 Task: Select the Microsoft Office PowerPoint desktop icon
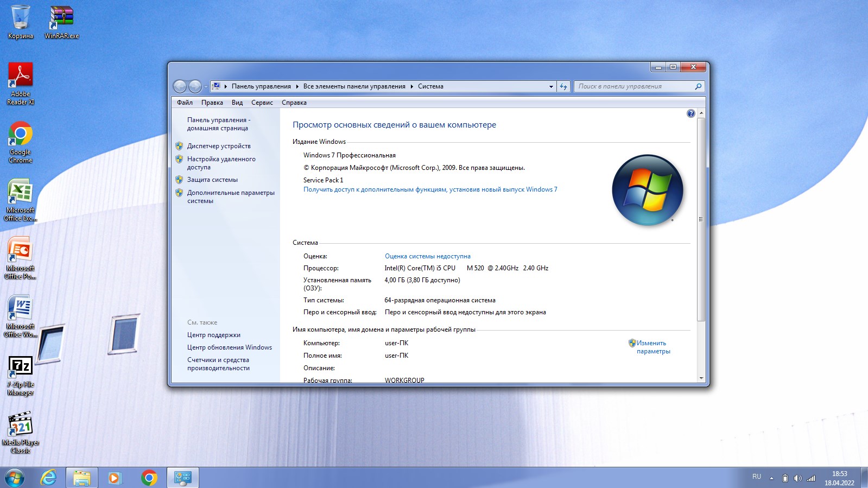[21, 258]
